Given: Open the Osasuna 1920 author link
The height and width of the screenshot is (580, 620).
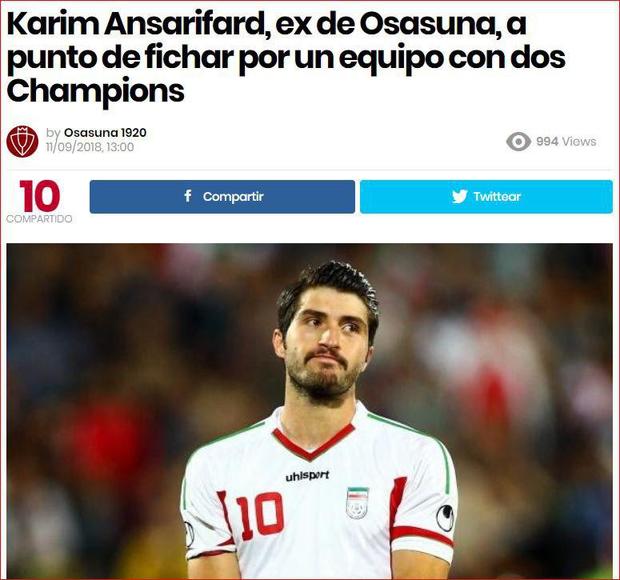Looking at the screenshot, I should point(105,133).
